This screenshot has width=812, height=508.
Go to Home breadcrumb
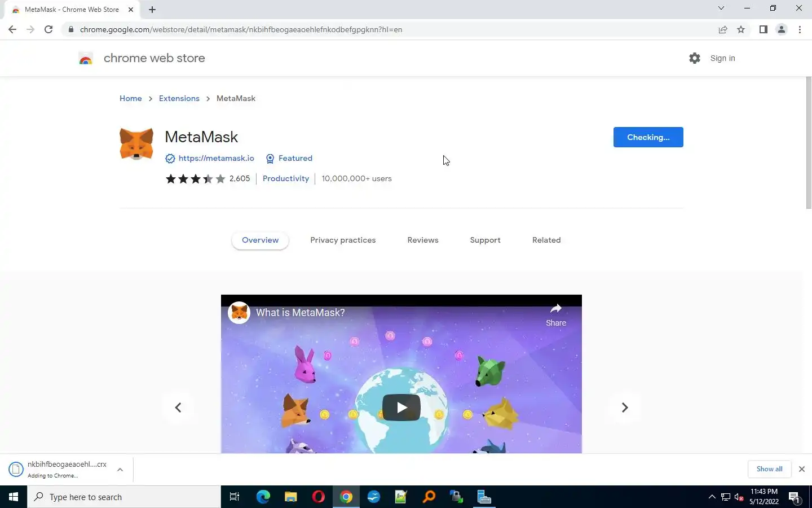coord(131,98)
